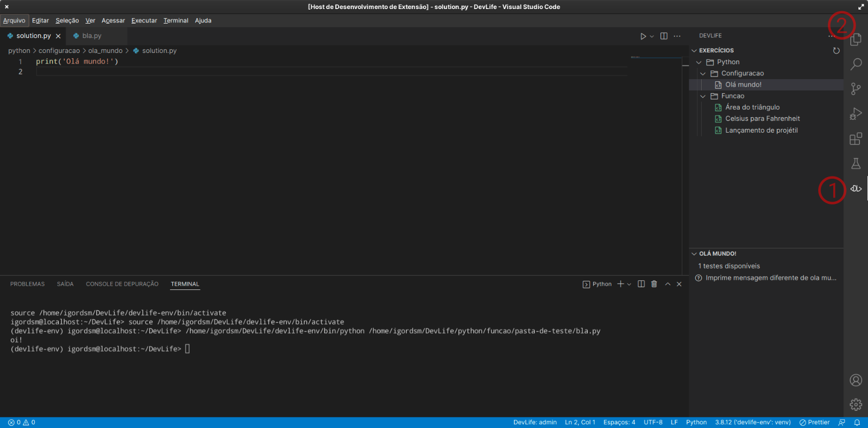Select Python interpreter 3.8.12 in status bar
The image size is (868, 428).
(752, 422)
